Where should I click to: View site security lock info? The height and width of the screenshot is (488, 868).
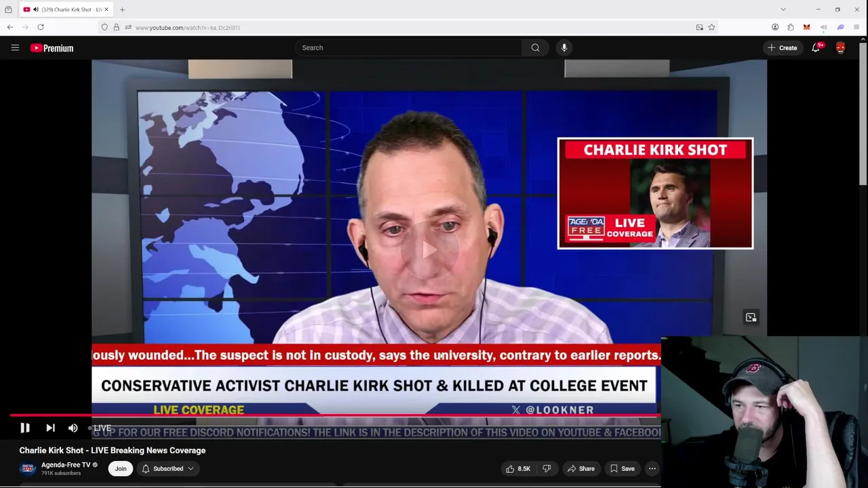click(x=116, y=27)
